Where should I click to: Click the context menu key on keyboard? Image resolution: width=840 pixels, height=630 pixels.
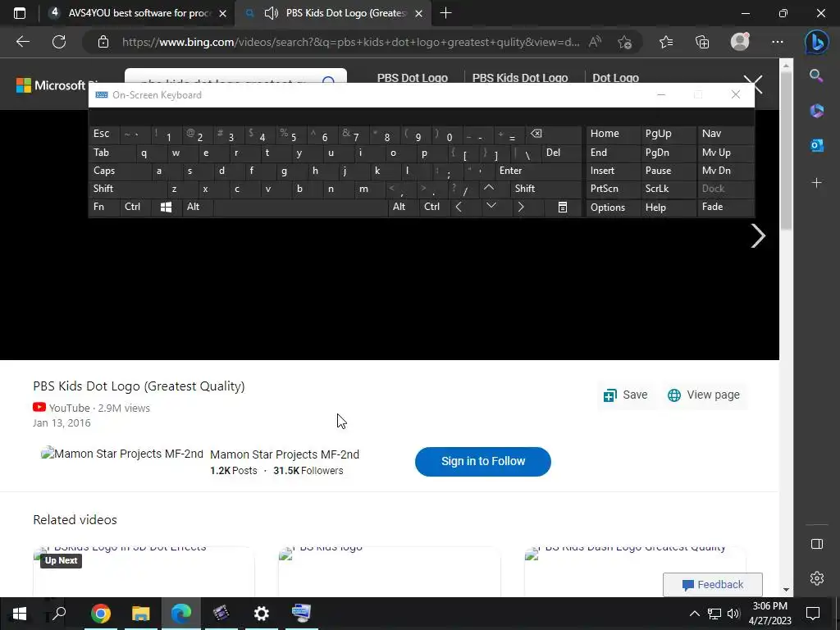pyautogui.click(x=563, y=208)
